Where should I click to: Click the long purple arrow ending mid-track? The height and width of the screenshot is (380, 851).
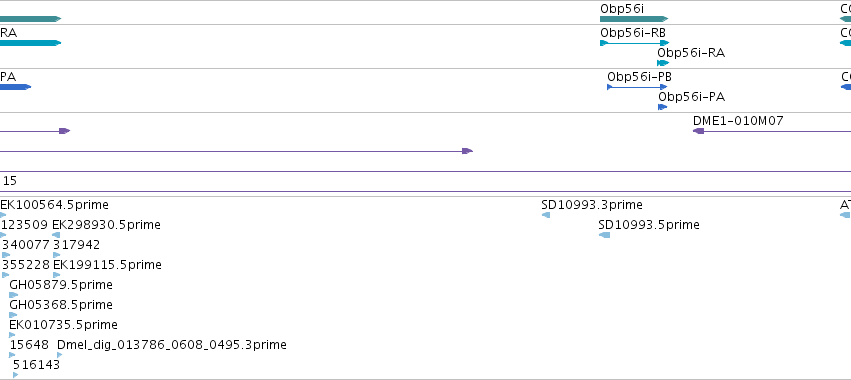(x=236, y=151)
